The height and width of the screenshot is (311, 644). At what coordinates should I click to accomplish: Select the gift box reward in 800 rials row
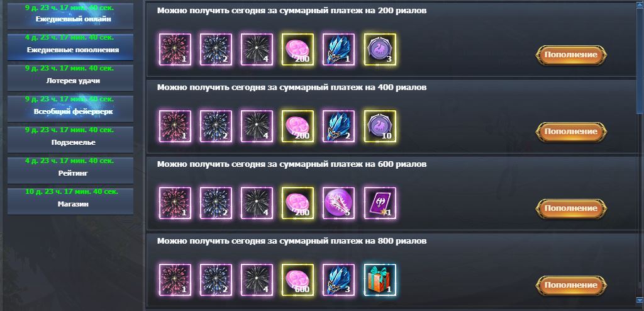tap(380, 280)
